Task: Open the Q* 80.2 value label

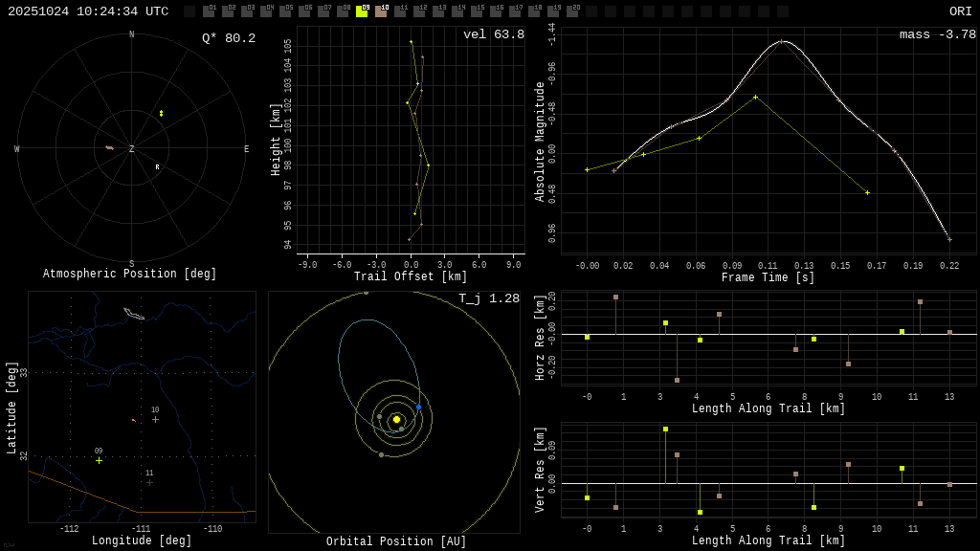Action: 228,38
